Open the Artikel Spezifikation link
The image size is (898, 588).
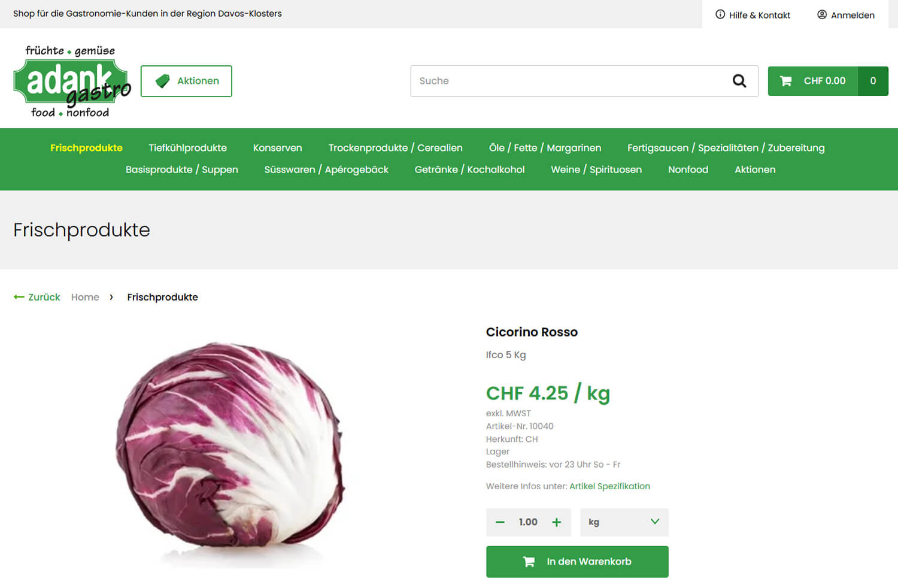(x=609, y=486)
